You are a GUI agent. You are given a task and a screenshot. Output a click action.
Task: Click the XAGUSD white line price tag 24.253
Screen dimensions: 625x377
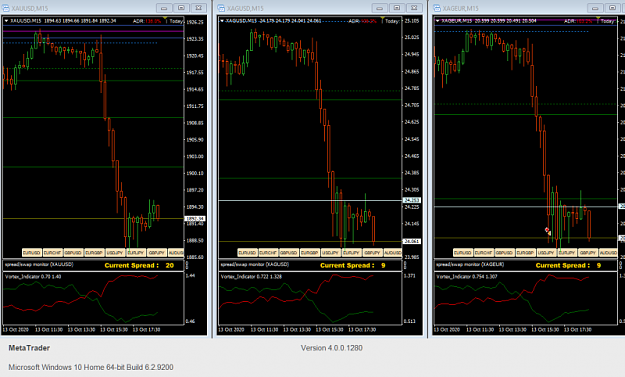411,200
